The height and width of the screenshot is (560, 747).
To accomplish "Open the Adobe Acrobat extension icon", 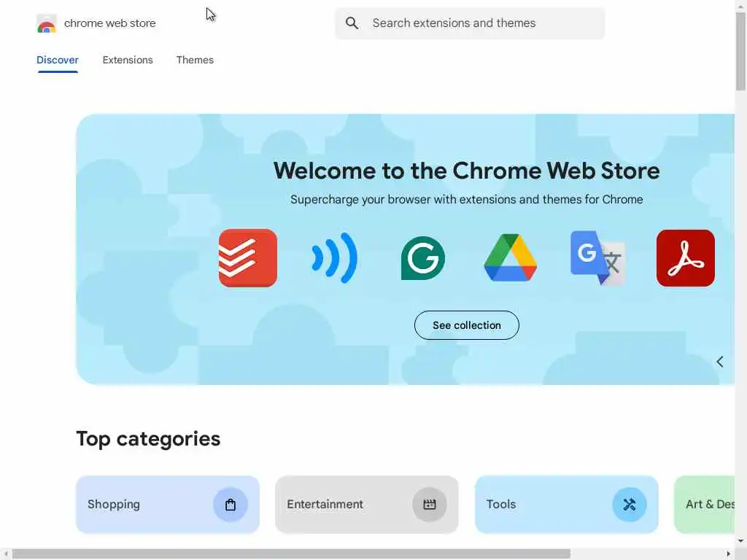I will click(x=686, y=258).
